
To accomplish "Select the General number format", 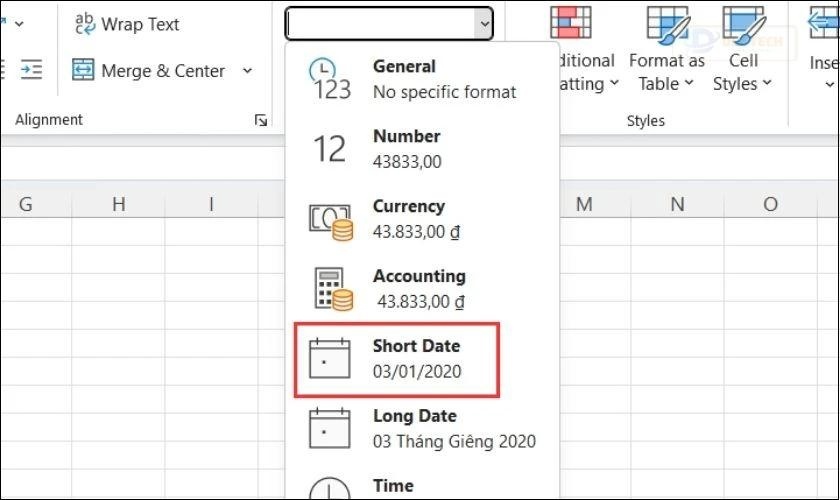I will coord(423,79).
